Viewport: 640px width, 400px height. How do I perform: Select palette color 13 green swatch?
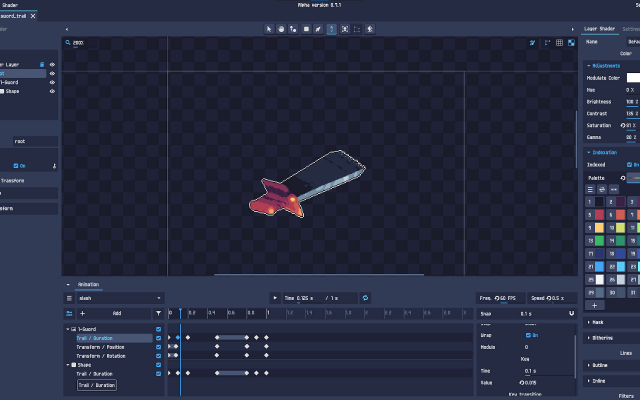(x=599, y=241)
